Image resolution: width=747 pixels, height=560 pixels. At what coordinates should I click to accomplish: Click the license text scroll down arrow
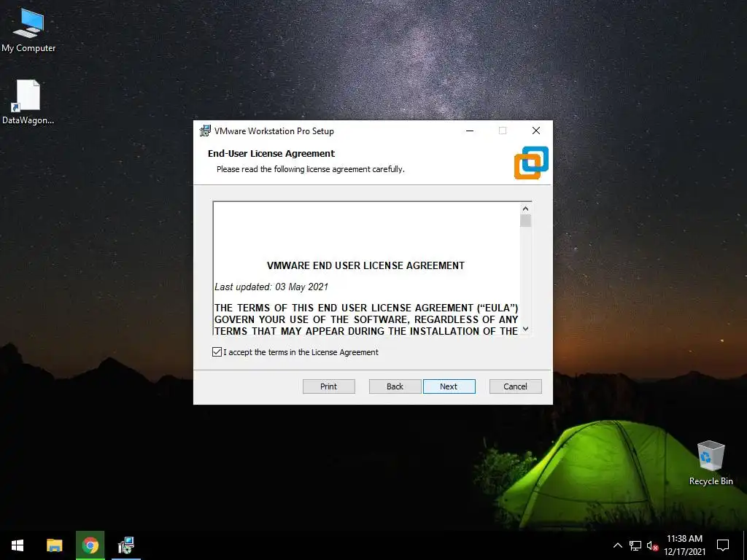[x=525, y=329]
